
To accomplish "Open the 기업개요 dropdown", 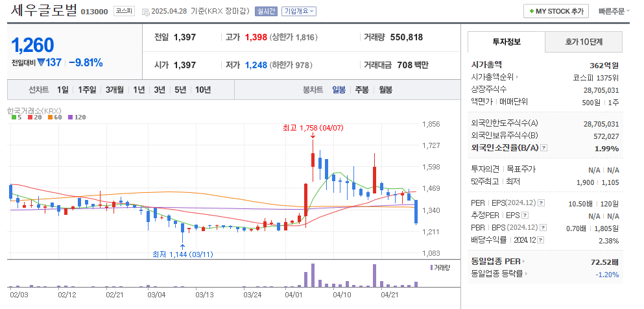I will tap(298, 12).
